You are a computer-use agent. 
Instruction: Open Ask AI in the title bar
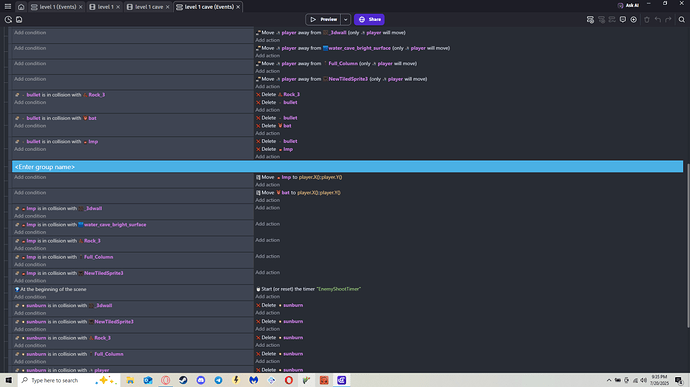point(628,5)
